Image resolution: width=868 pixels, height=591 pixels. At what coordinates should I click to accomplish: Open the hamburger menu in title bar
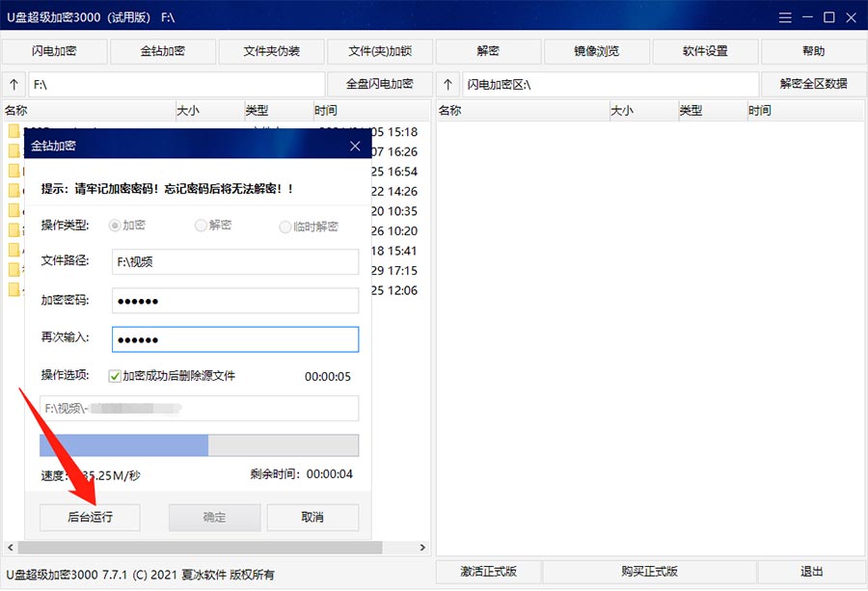click(785, 17)
